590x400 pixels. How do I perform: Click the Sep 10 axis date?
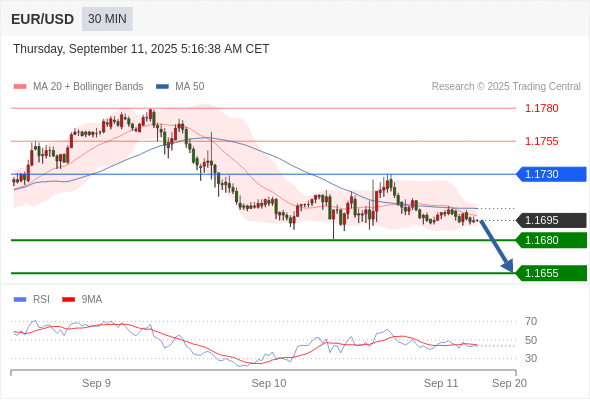[x=269, y=383]
